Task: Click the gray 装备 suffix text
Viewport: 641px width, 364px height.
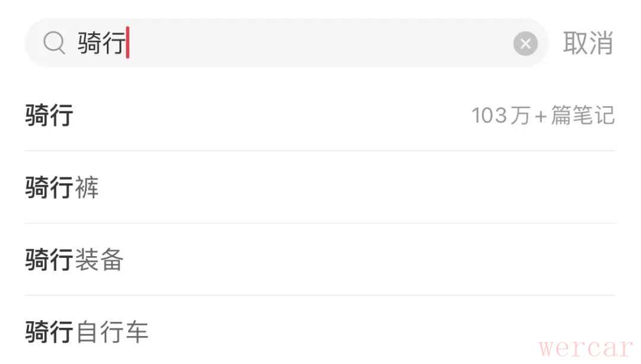Action: pos(99,260)
